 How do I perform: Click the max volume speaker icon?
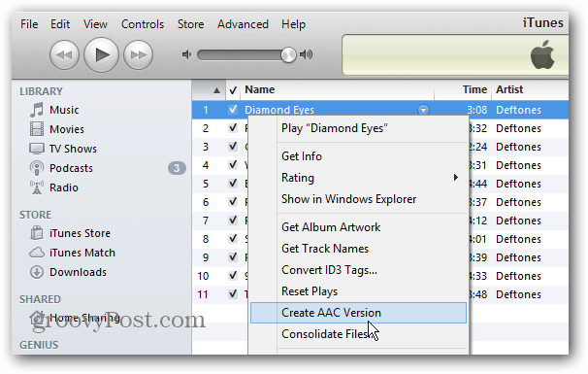pos(306,54)
